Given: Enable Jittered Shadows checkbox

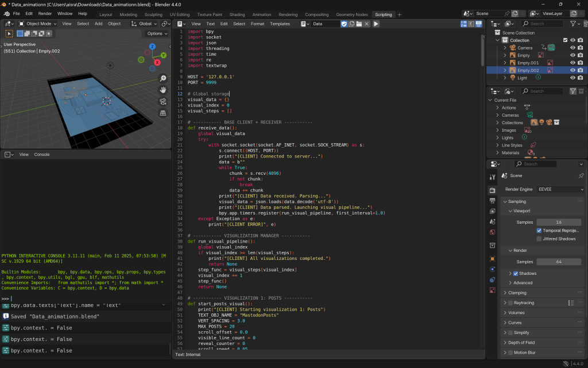Looking at the screenshot, I should coord(539,239).
